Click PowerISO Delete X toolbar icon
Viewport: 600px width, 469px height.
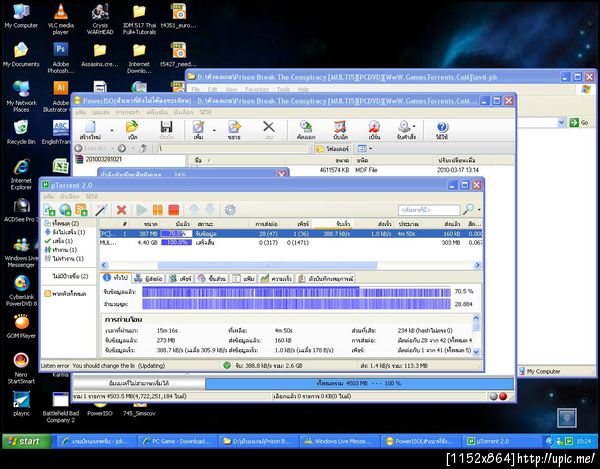[269, 130]
